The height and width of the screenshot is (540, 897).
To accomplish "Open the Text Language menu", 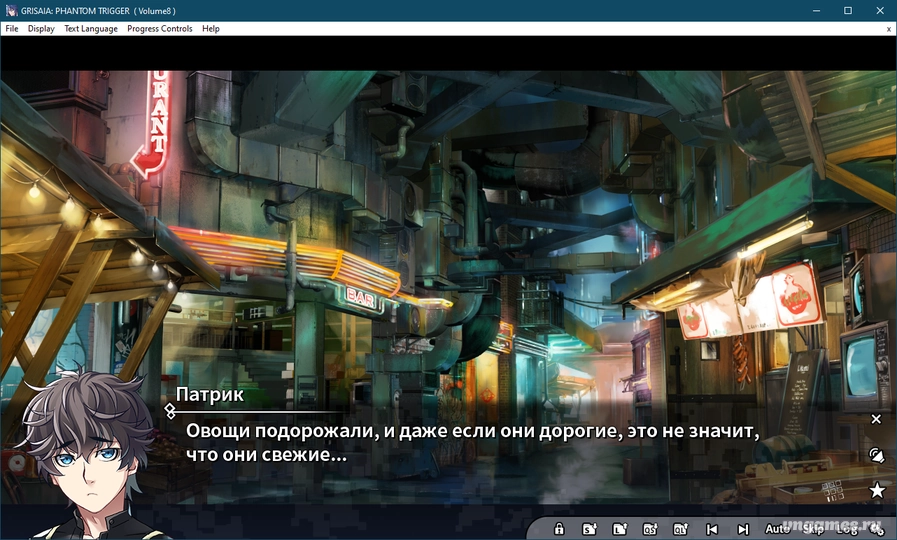I will tap(91, 29).
